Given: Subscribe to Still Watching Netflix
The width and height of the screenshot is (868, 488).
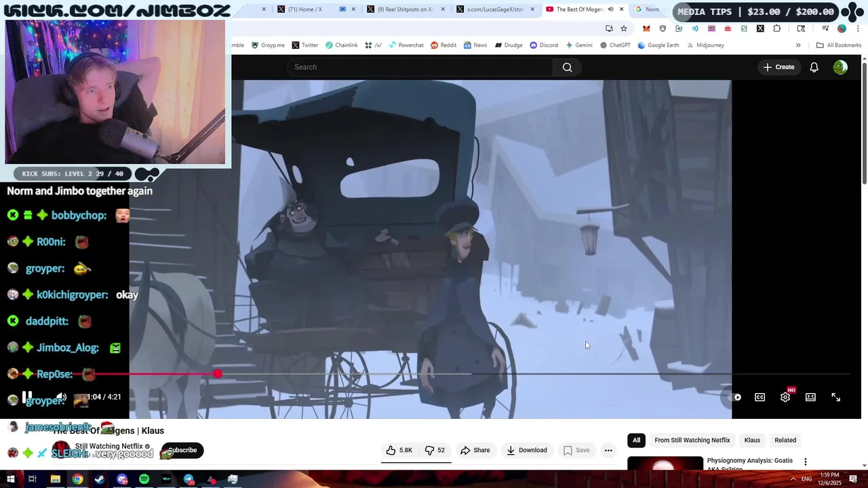Looking at the screenshot, I should [182, 450].
